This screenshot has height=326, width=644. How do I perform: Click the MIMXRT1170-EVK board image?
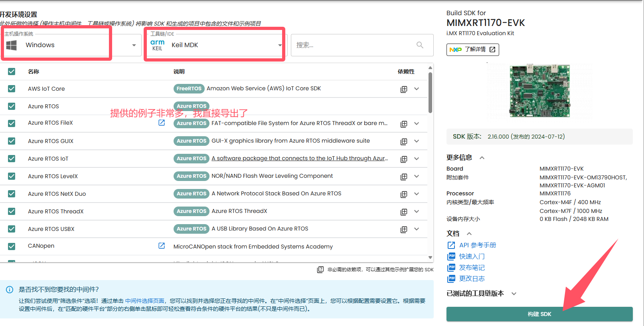(539, 91)
